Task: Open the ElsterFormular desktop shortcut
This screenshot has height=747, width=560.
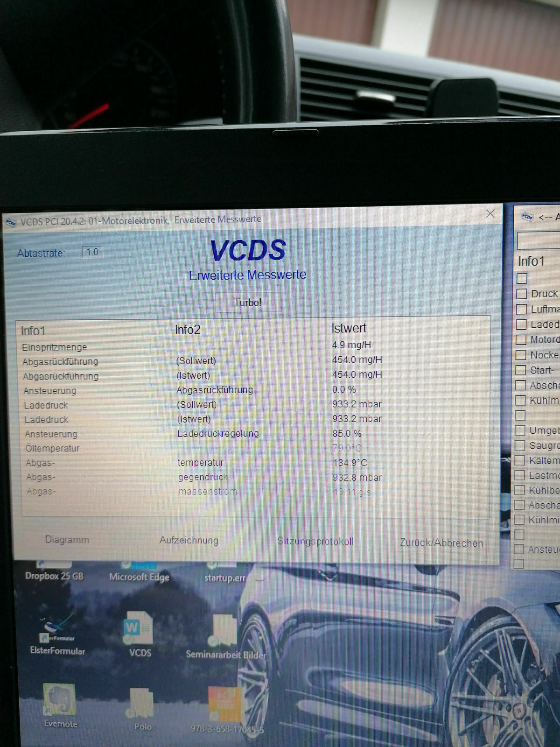Action: tap(57, 634)
